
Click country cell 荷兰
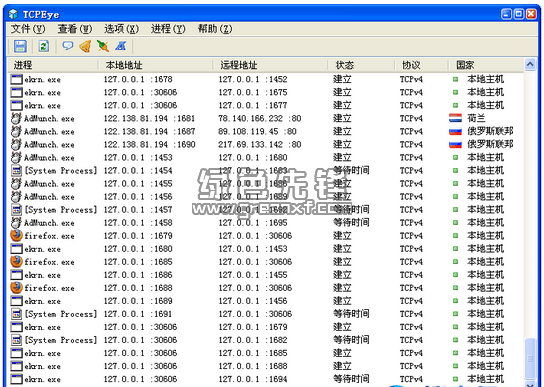tap(476, 118)
